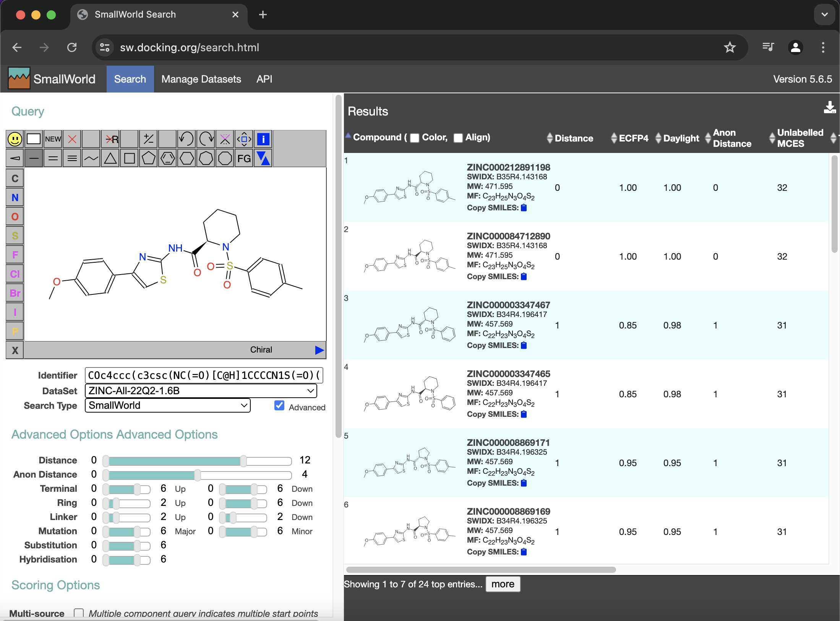The image size is (840, 621).
Task: Uncheck the Advanced checkbox
Action: pyautogui.click(x=279, y=406)
